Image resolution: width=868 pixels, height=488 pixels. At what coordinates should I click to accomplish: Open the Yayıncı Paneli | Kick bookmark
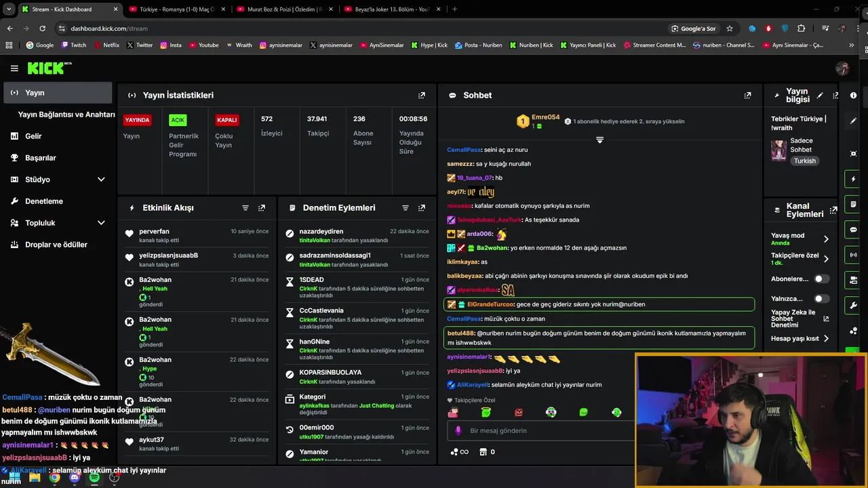click(588, 45)
